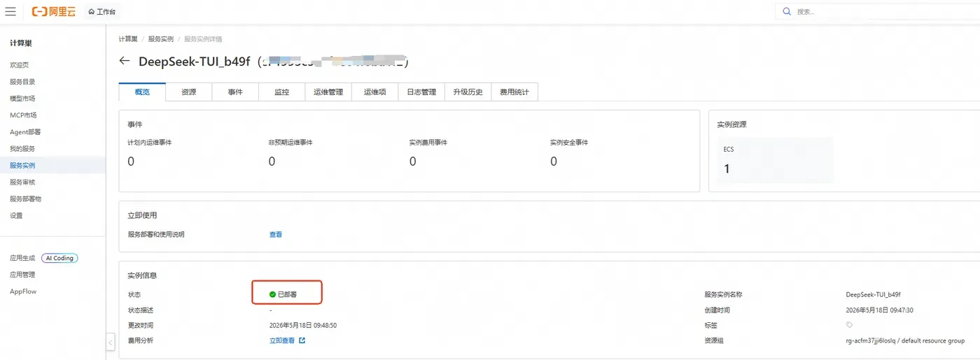Open the 费用统计 tab
The image size is (980, 360).
point(514,92)
